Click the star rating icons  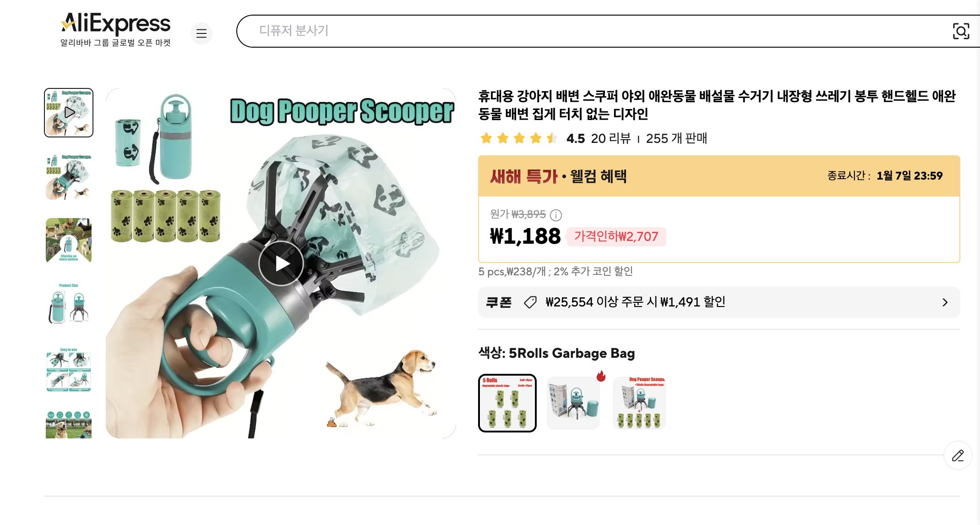[518, 138]
